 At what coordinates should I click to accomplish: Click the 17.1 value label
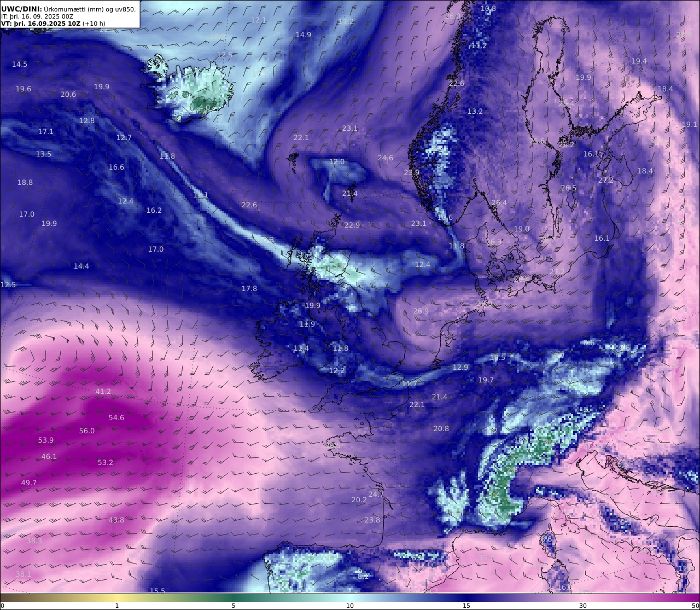tap(46, 131)
